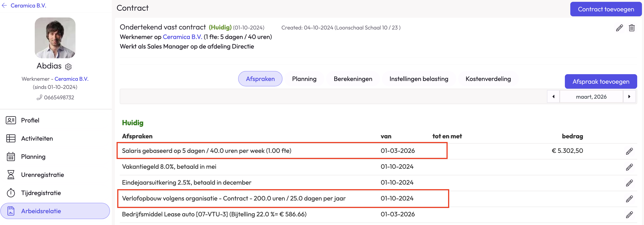Open the Kostenverdeling tab

[488, 79]
